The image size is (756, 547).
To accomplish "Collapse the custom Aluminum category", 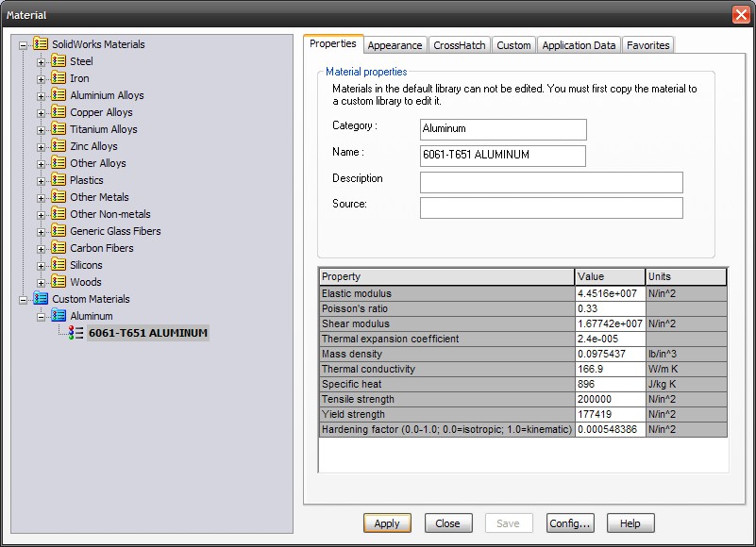I will 41,317.
